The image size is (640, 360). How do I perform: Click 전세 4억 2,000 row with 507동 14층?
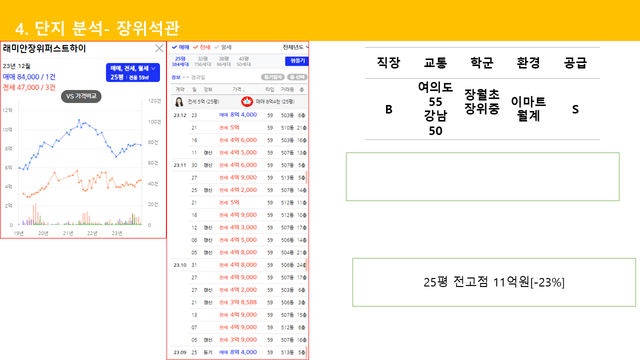click(239, 190)
